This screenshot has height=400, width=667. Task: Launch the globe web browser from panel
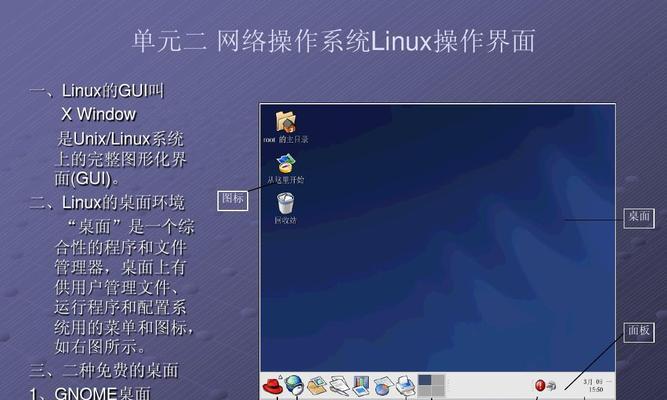click(294, 385)
